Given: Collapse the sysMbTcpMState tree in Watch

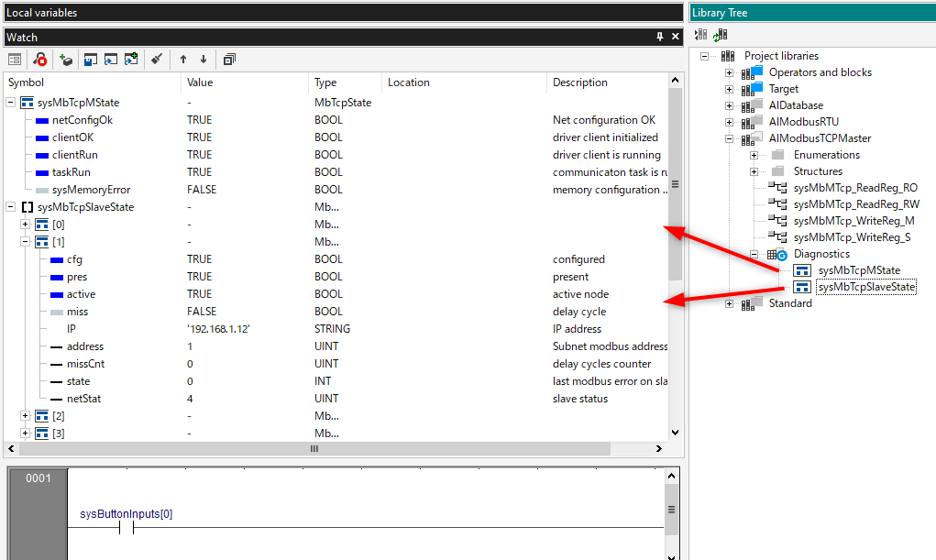Looking at the screenshot, I should [12, 102].
